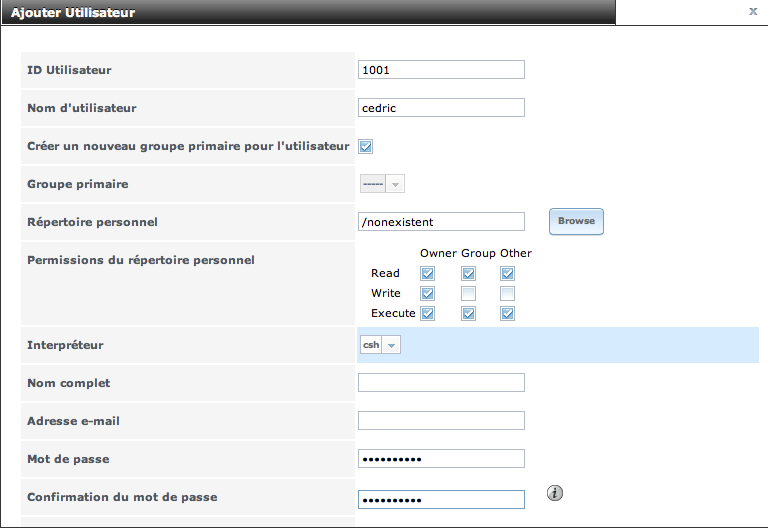Focus the Confirmation du mot de passe field

(441, 500)
